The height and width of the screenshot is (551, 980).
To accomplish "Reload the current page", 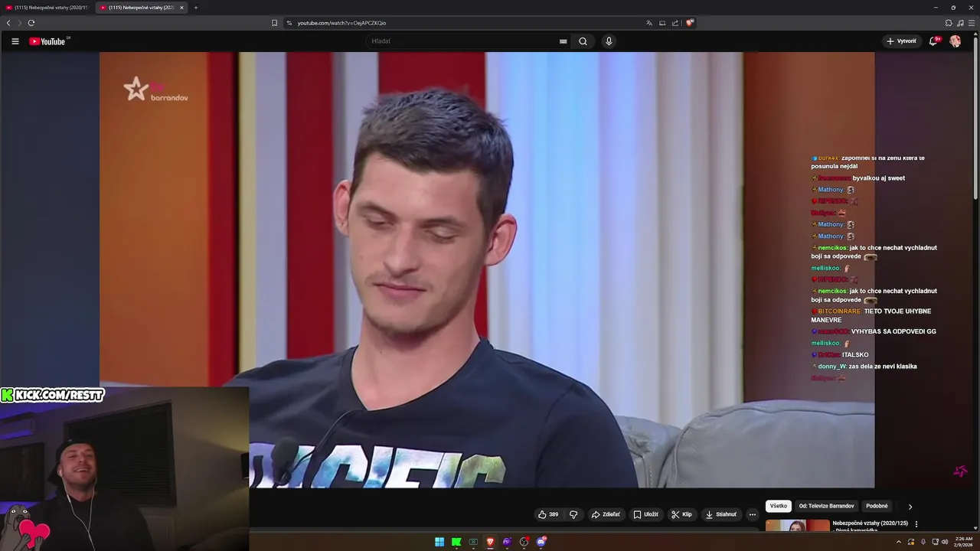I will click(31, 23).
